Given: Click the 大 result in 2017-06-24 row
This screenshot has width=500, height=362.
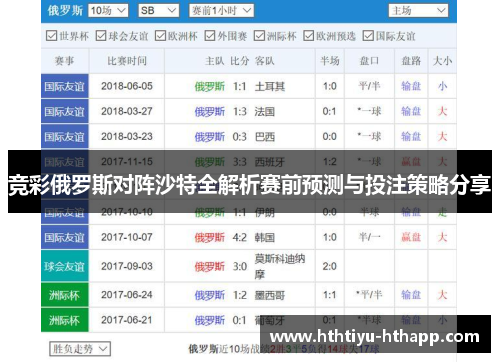Looking at the screenshot, I should tap(442, 295).
